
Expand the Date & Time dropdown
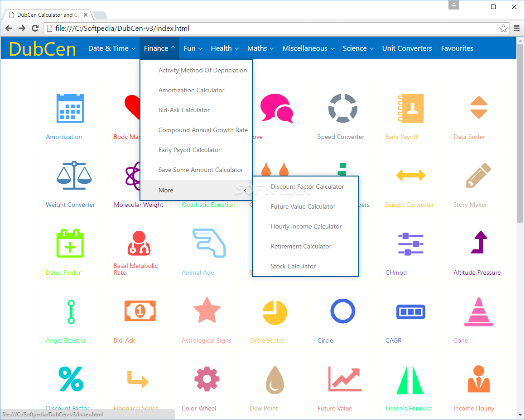coord(112,48)
